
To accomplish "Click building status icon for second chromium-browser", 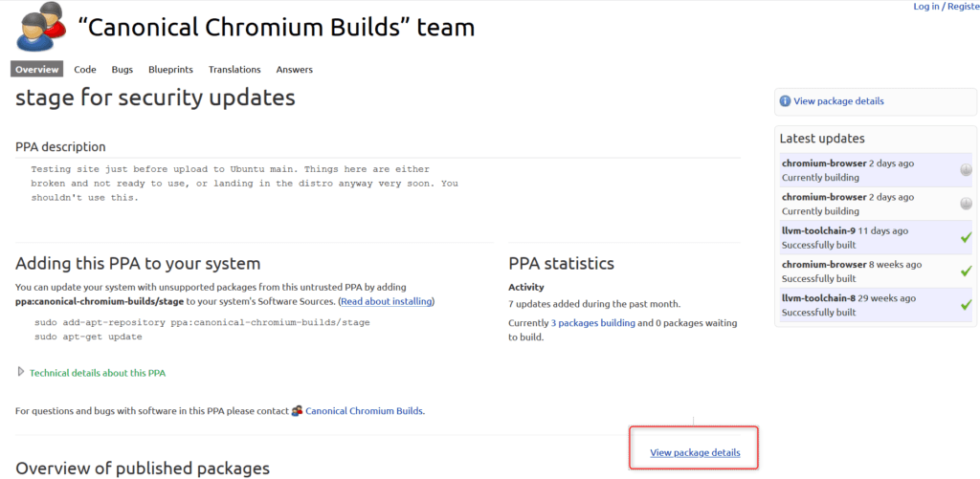I will (x=966, y=204).
